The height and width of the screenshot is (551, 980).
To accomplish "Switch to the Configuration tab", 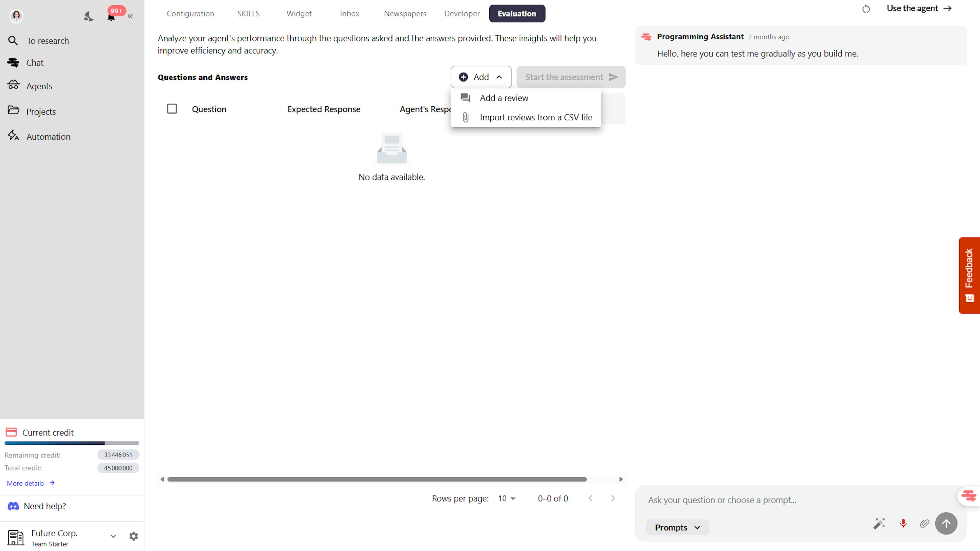I will pyautogui.click(x=190, y=14).
